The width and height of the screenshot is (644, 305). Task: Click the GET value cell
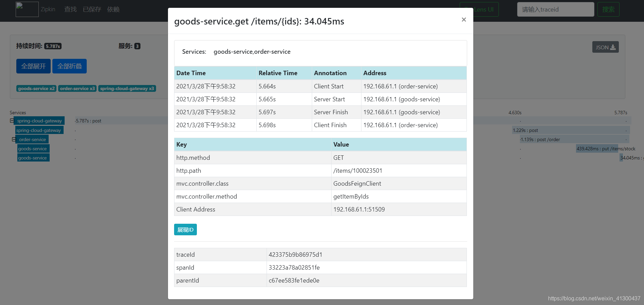399,158
